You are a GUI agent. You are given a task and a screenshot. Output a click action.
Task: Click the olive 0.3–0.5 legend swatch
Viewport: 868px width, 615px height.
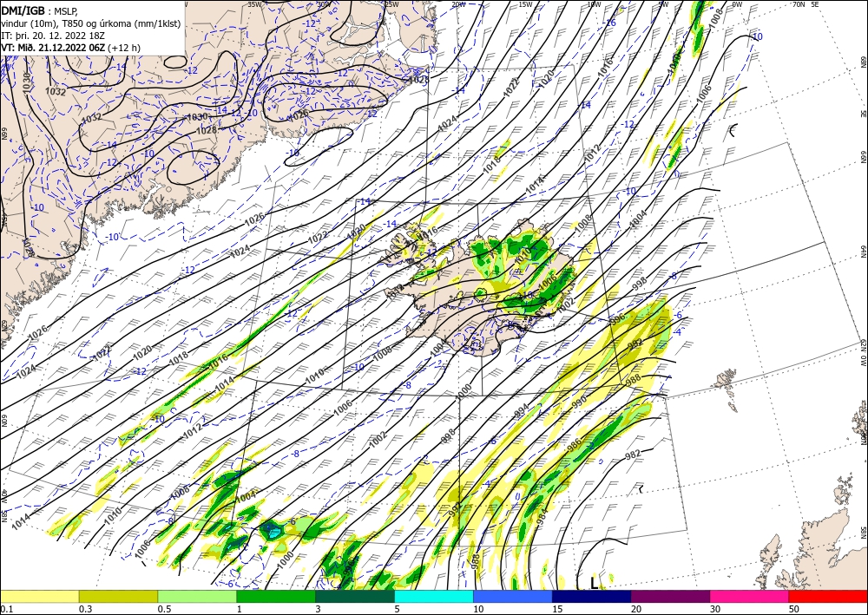click(118, 596)
